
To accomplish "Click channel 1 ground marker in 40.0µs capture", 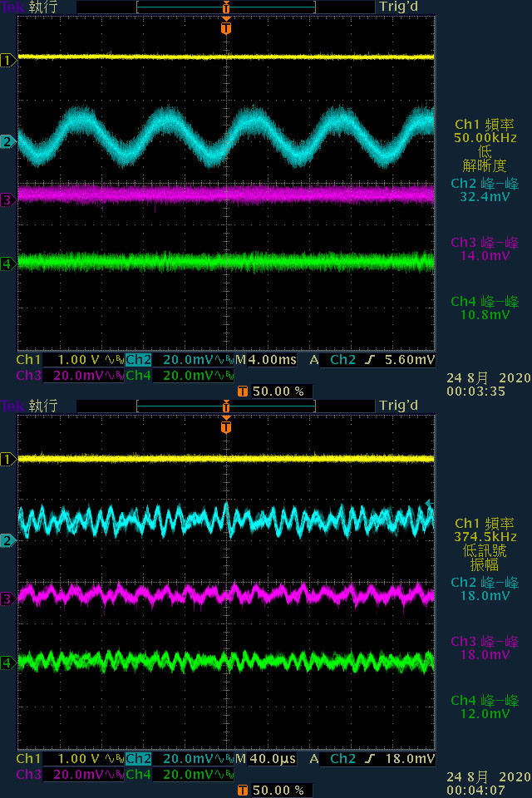I will tap(7, 460).
